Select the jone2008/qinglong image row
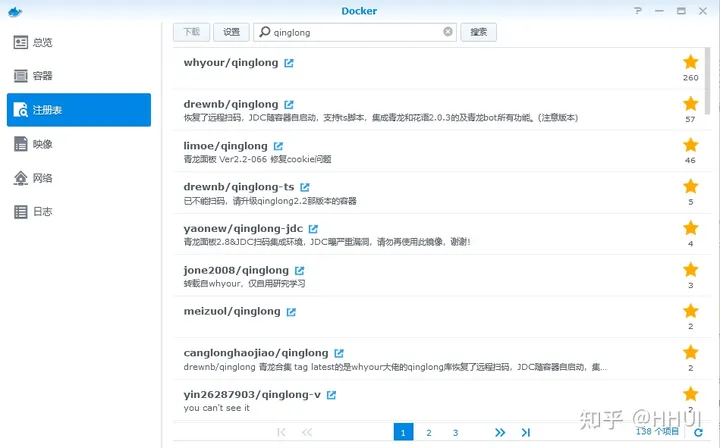 tap(439, 275)
